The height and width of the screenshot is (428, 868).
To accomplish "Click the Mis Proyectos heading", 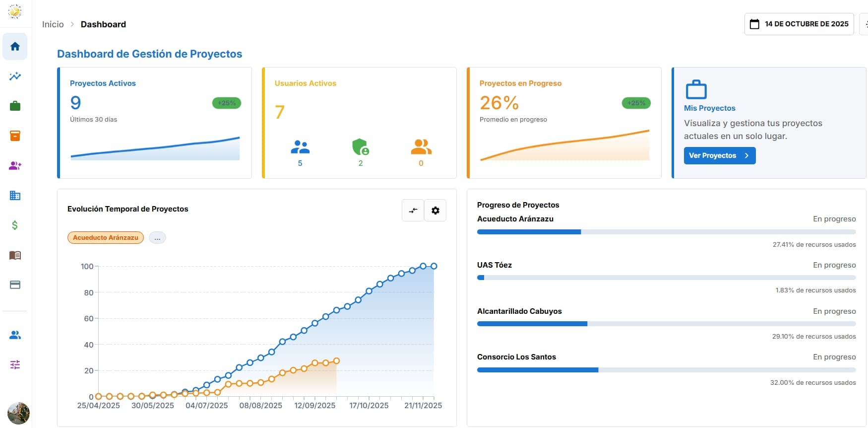I will click(709, 108).
